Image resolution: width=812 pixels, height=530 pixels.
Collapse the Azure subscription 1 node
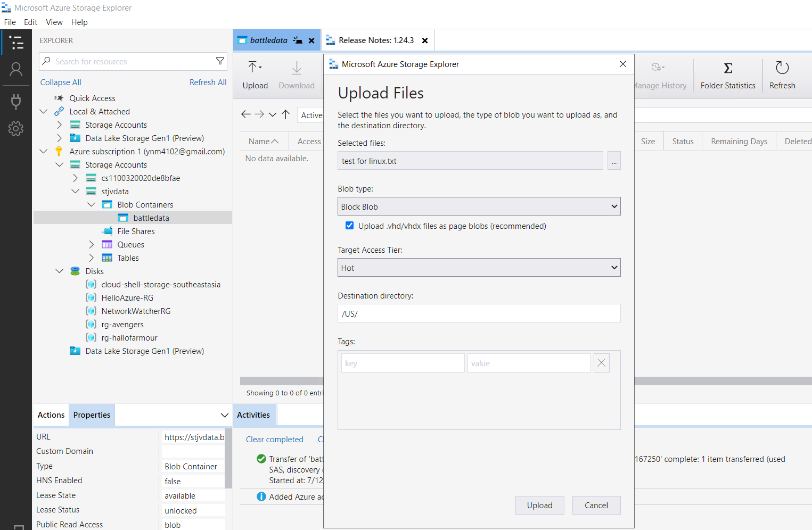tap(44, 151)
